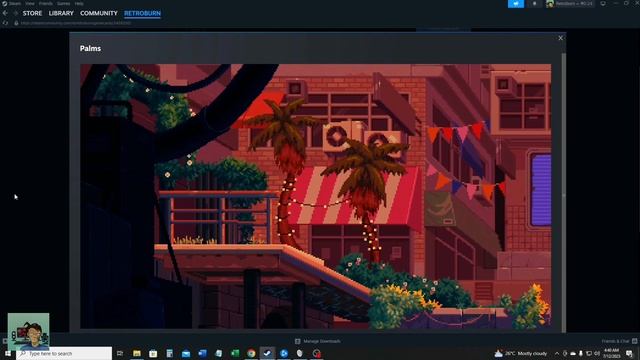640x360 pixels.
Task: Open Microsoft Store from taskbar
Action: [x=153, y=353]
